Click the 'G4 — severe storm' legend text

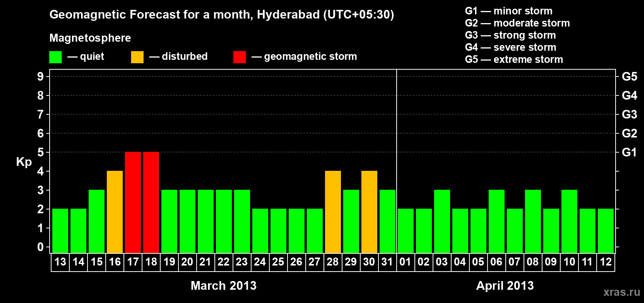(511, 47)
